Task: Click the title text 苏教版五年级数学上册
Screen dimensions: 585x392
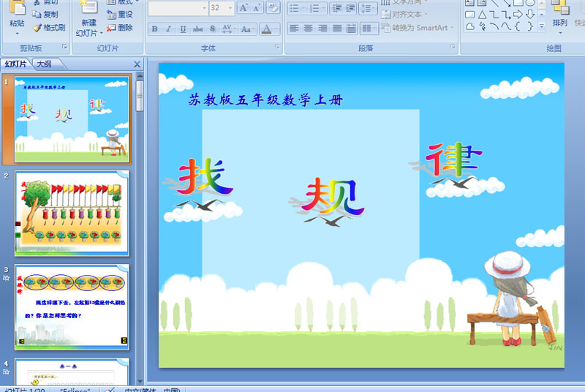Action: coord(265,100)
